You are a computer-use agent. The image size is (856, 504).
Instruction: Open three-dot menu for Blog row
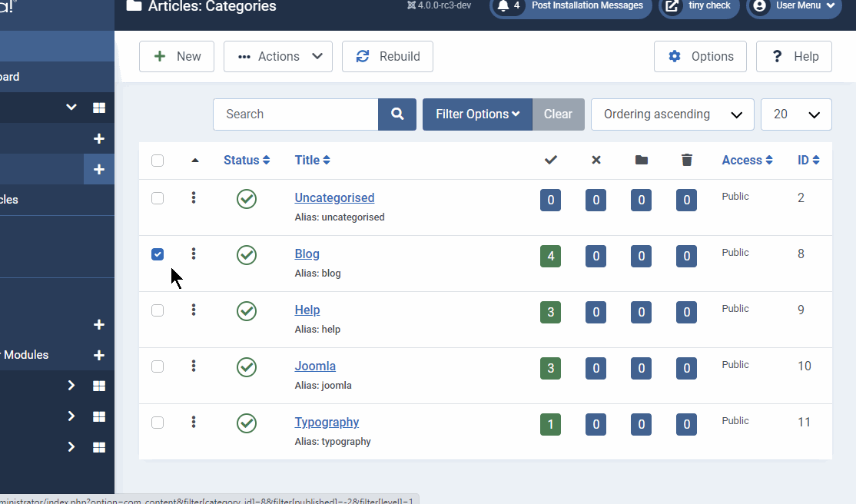pyautogui.click(x=194, y=254)
